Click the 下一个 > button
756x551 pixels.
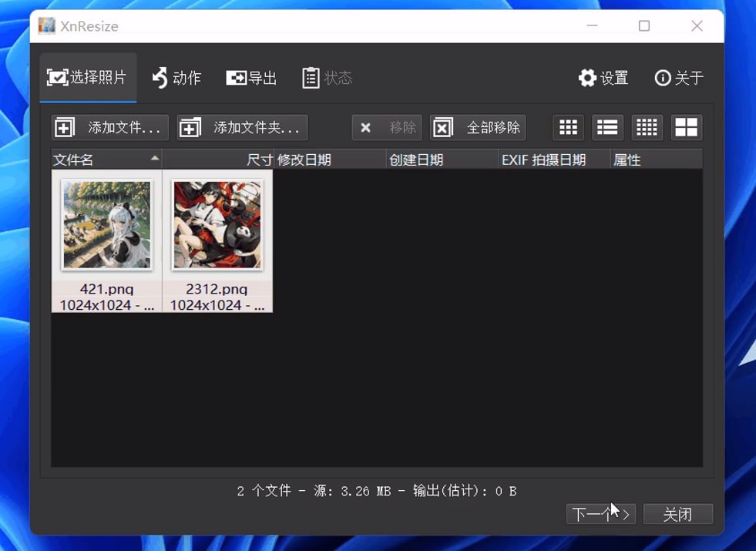(x=601, y=514)
